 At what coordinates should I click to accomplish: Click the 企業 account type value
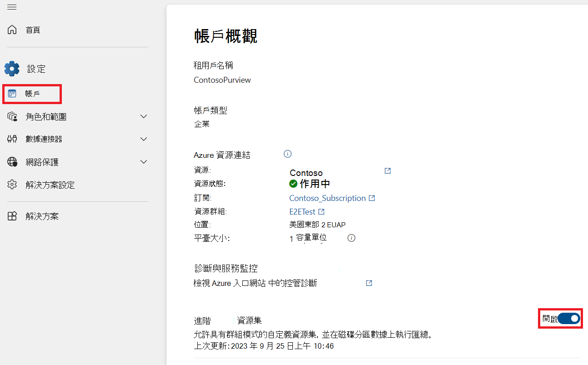click(202, 124)
